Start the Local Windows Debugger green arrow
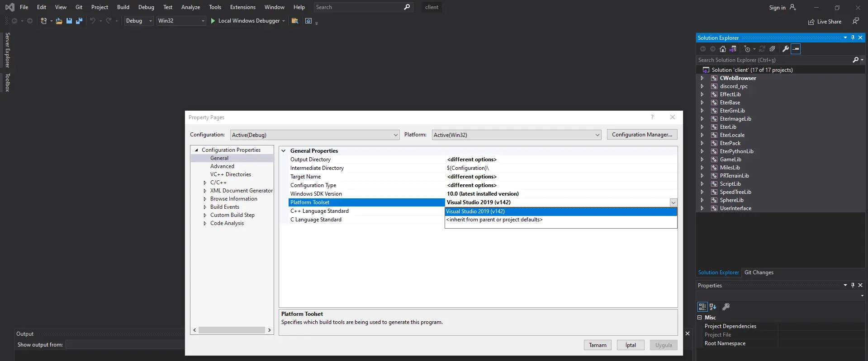Image resolution: width=868 pixels, height=361 pixels. point(213,21)
